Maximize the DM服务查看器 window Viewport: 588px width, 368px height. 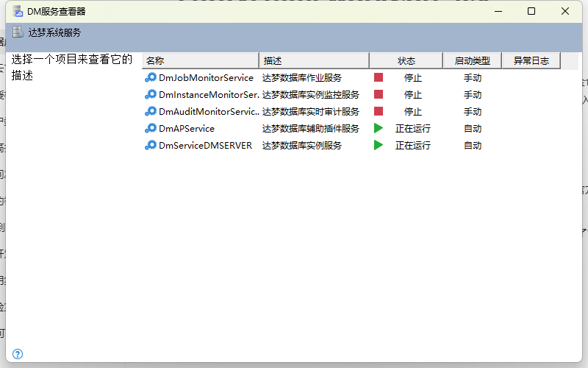click(531, 11)
